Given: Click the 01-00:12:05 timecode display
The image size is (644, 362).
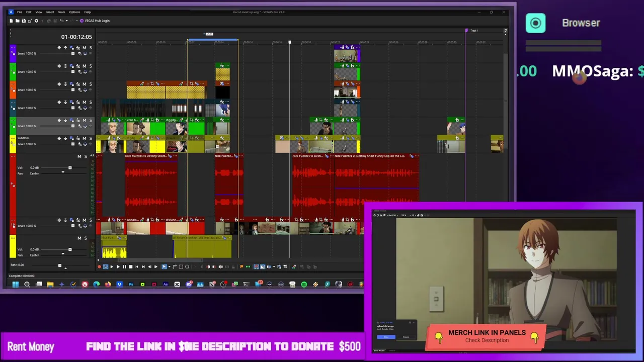Looking at the screenshot, I should [76, 37].
